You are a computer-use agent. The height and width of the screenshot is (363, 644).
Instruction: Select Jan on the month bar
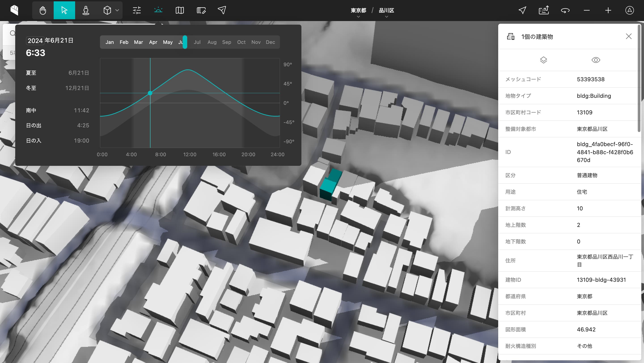coord(110,42)
